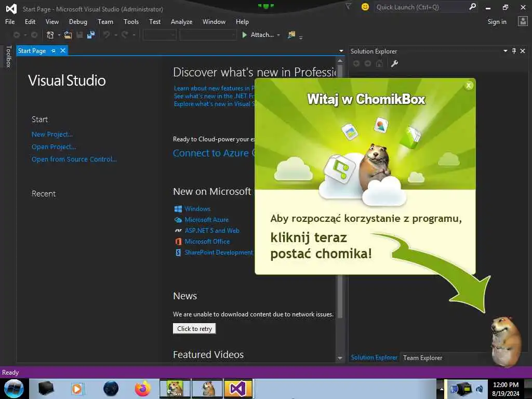532x399 pixels.
Task: Switch to the Solution Explorer bottom tab
Action: point(374,357)
